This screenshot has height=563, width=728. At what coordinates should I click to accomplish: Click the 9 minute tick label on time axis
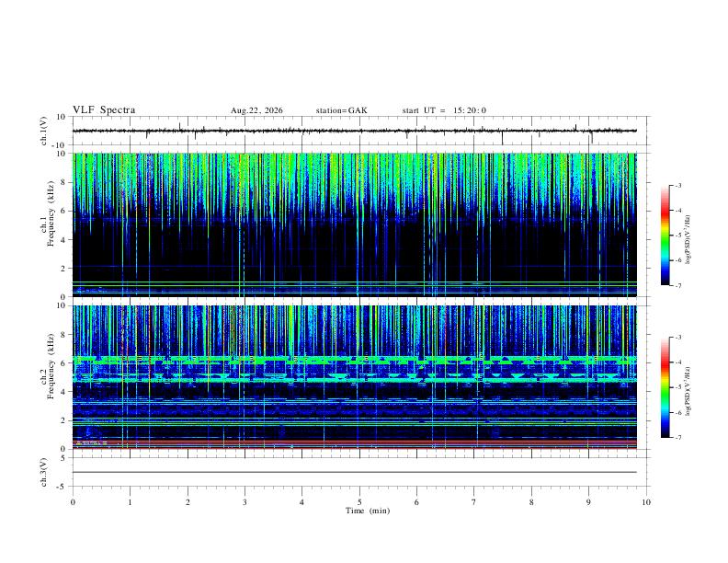tap(588, 502)
